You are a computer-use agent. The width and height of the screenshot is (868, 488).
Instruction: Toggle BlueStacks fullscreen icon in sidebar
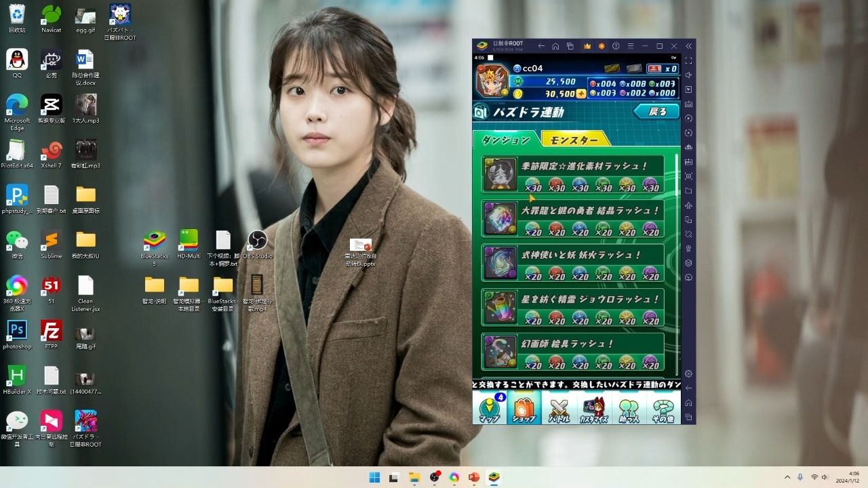[688, 61]
